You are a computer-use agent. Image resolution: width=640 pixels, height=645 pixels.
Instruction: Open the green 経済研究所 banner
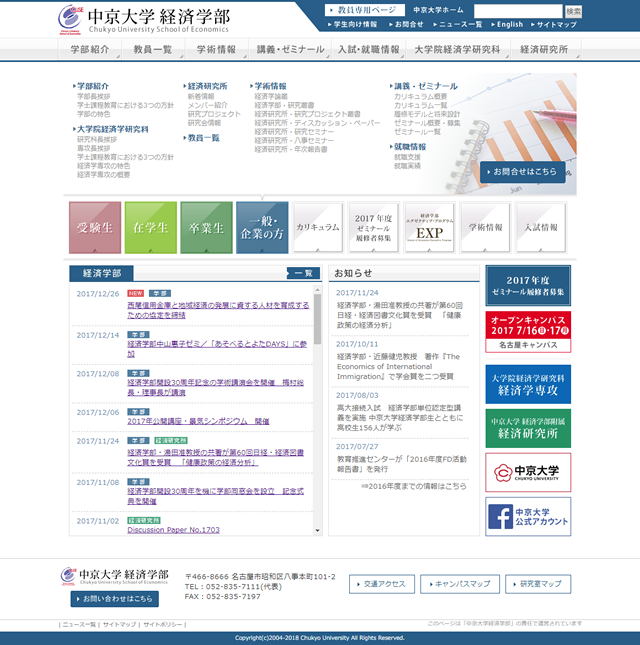click(528, 428)
